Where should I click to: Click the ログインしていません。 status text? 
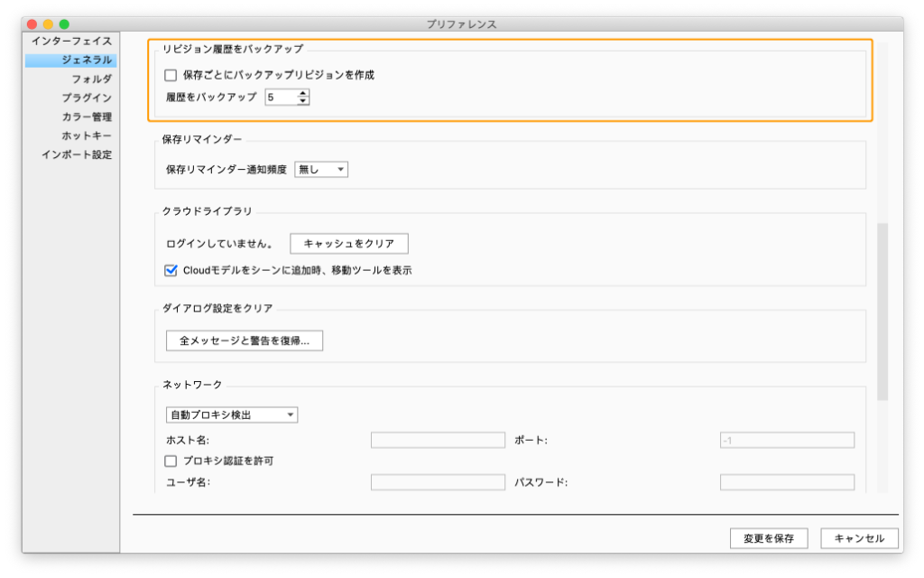219,244
